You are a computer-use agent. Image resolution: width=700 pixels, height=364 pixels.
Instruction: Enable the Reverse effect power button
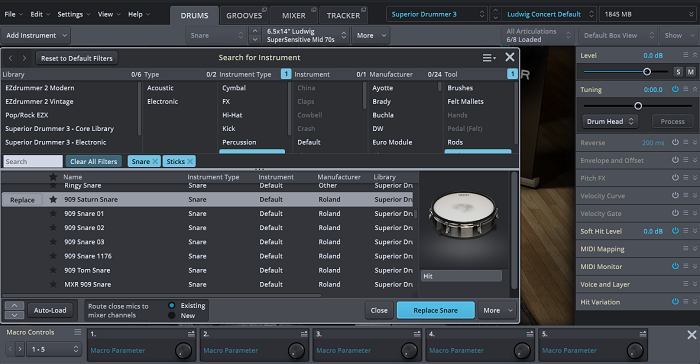pos(675,142)
